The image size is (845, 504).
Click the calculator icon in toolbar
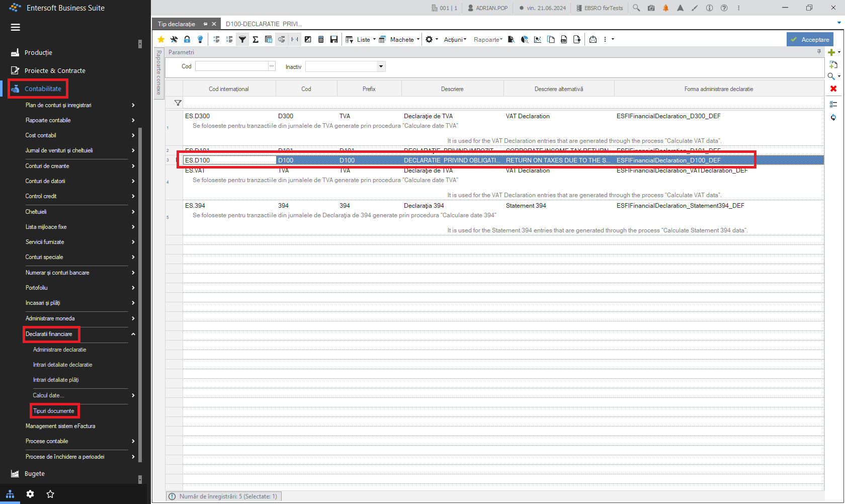(x=321, y=39)
